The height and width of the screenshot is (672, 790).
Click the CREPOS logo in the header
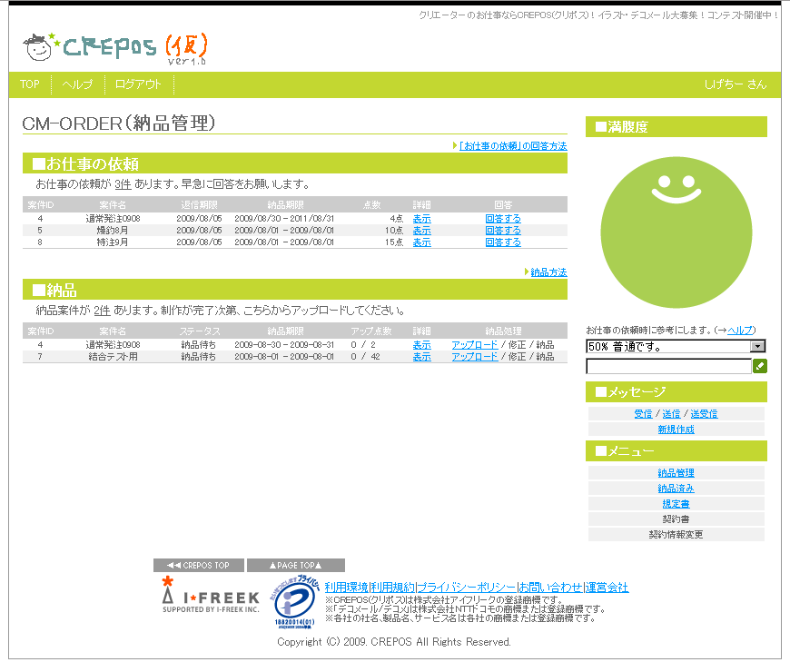coord(116,47)
